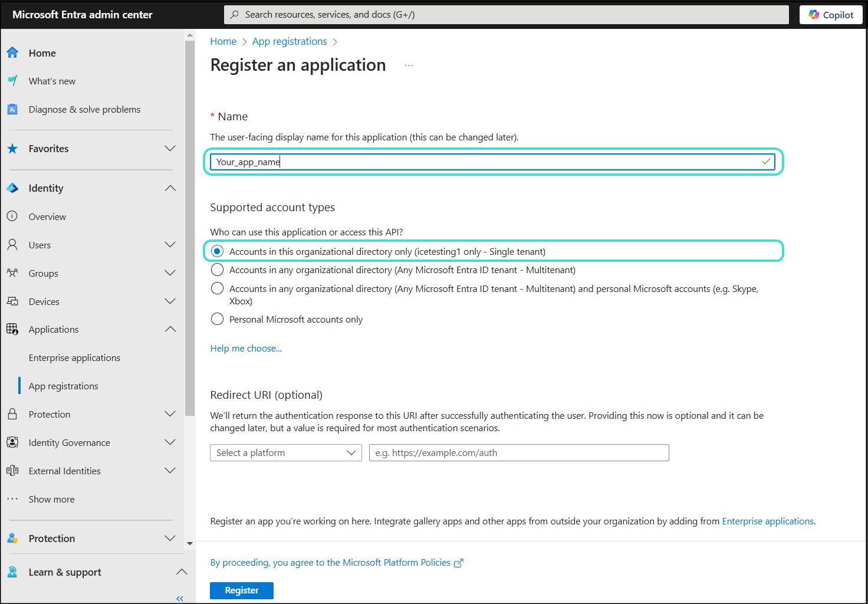The height and width of the screenshot is (604, 868).
Task: Expand Protection chevron under Identity
Action: point(170,413)
